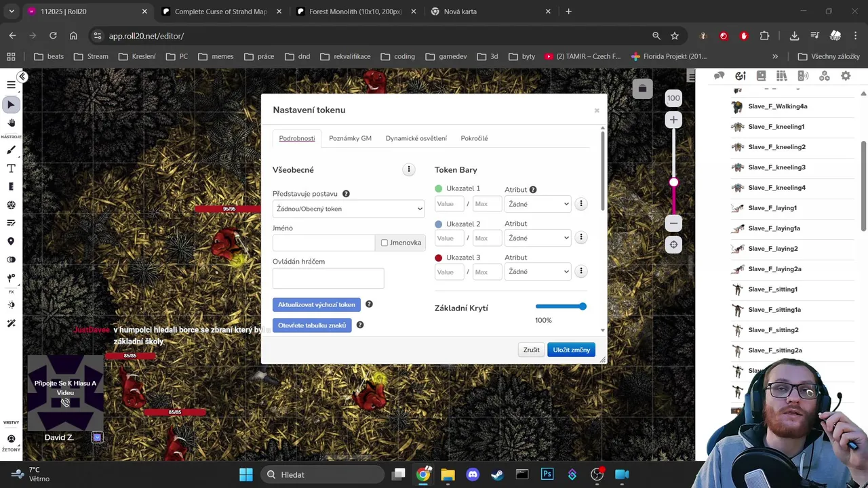Enable the Jmenovka checkbox
Screen dimensions: 868x488
[384, 243]
